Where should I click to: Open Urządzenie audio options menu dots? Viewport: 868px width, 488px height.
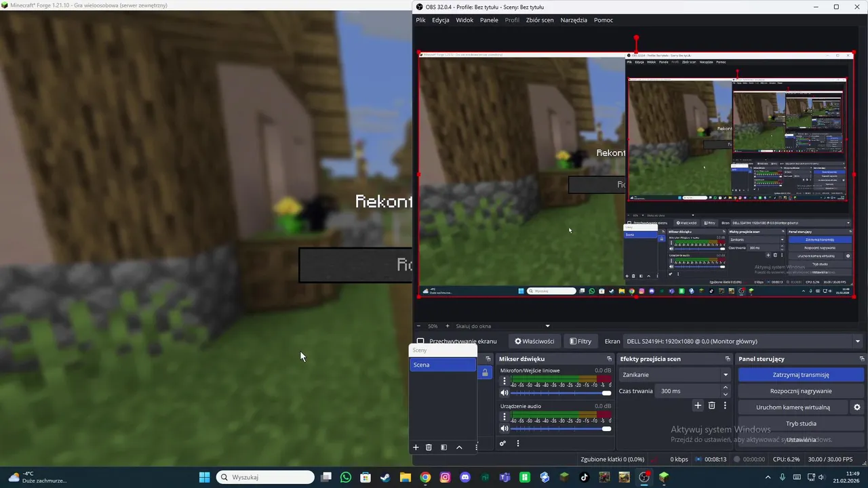click(x=504, y=416)
